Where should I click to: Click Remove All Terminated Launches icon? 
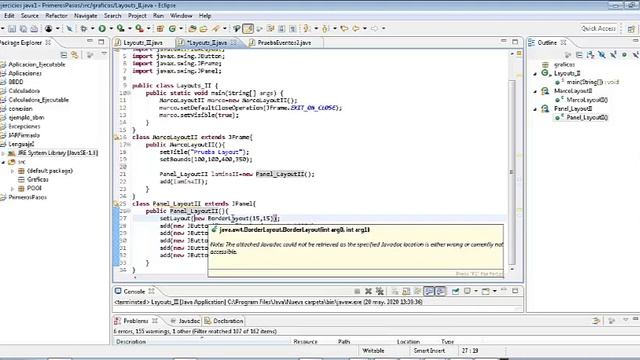tap(380, 291)
